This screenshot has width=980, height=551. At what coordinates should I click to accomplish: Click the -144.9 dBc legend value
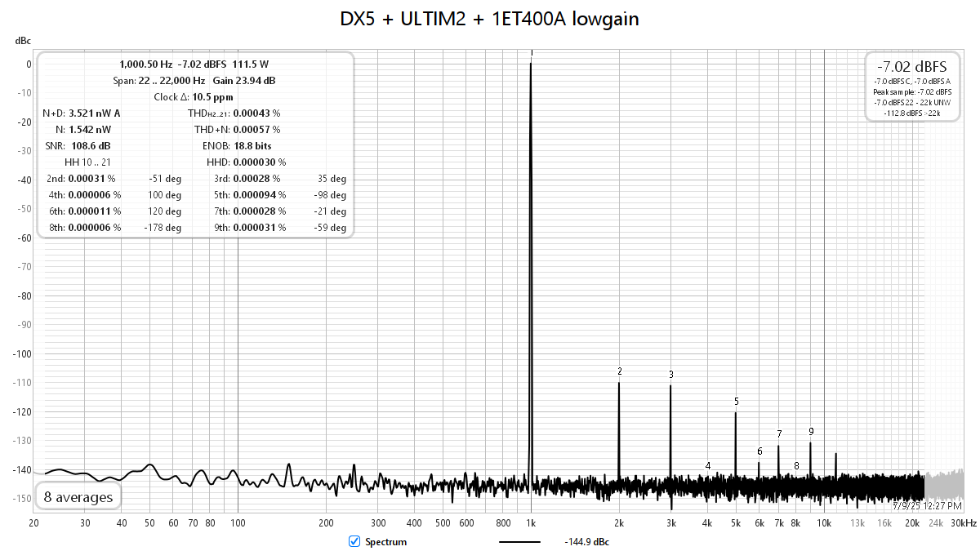click(586, 542)
